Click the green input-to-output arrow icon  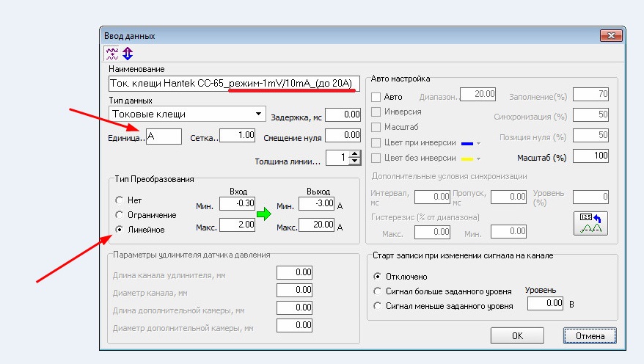(263, 214)
